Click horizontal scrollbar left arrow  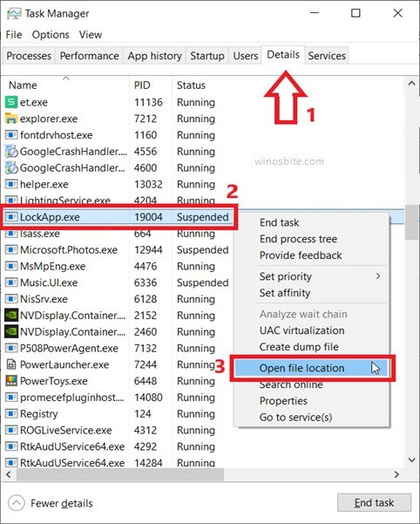tap(9, 474)
